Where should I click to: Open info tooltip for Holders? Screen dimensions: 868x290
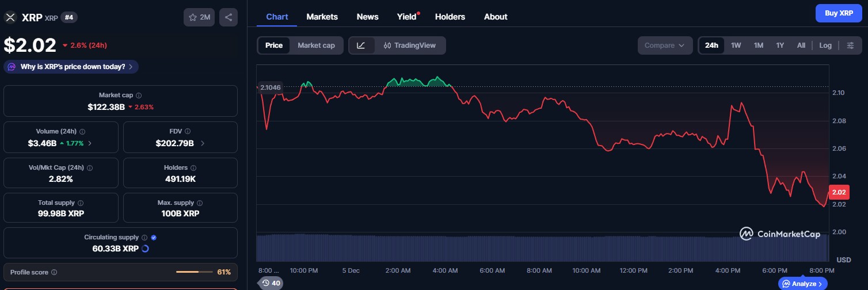pyautogui.click(x=193, y=168)
